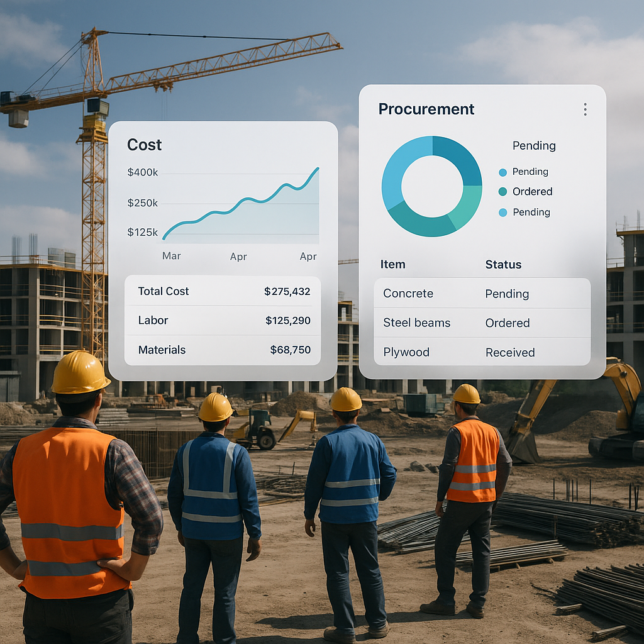Click the Ordered status for Steel beams
Image resolution: width=644 pixels, height=644 pixels.
(x=508, y=323)
